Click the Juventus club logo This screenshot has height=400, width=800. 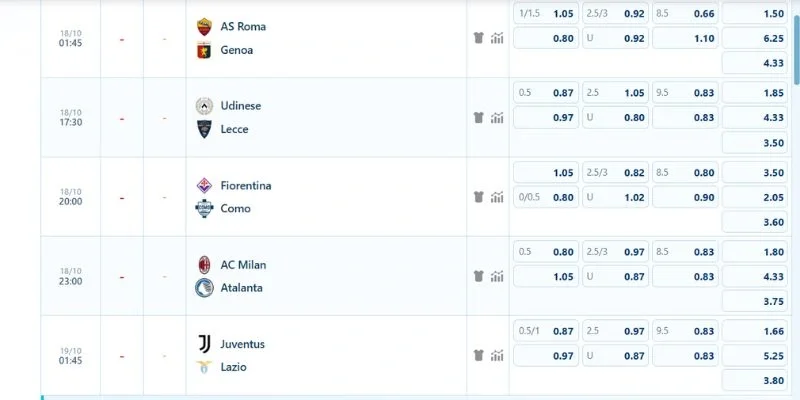click(204, 344)
